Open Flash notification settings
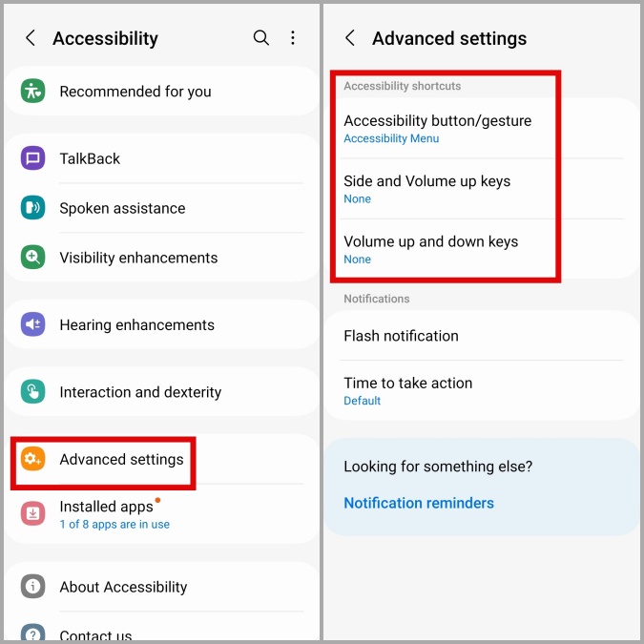This screenshot has width=644, height=644. (x=401, y=336)
